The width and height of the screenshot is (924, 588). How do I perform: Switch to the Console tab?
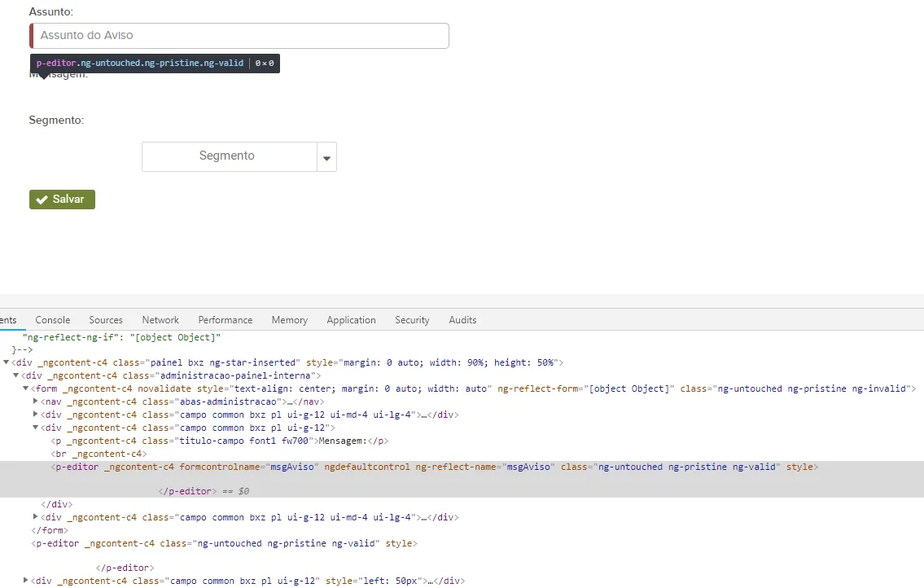(x=52, y=320)
